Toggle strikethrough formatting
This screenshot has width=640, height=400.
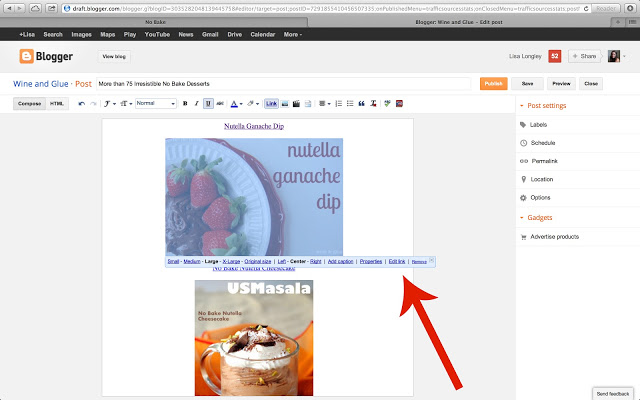coord(220,104)
